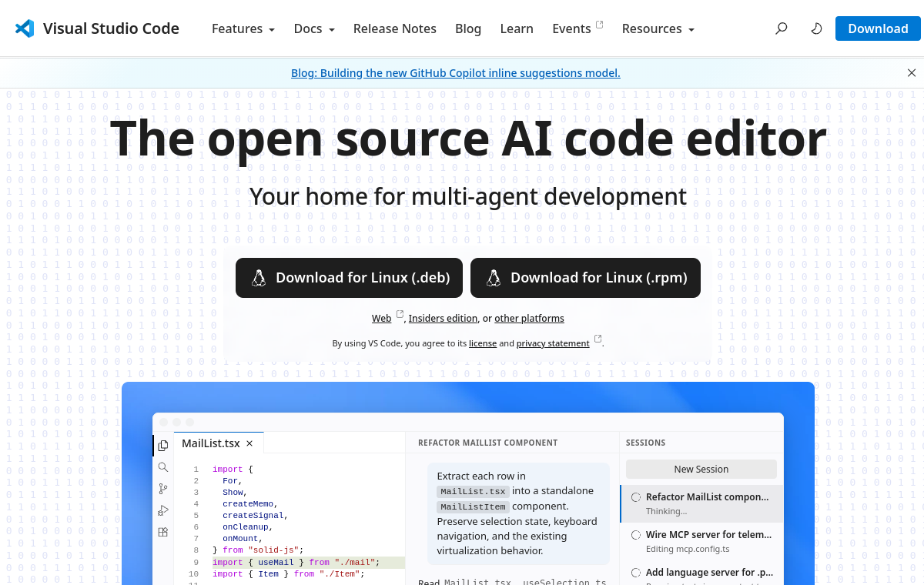This screenshot has width=924, height=585.
Task: Click external link icon after privacy statement
Action: click(598, 339)
